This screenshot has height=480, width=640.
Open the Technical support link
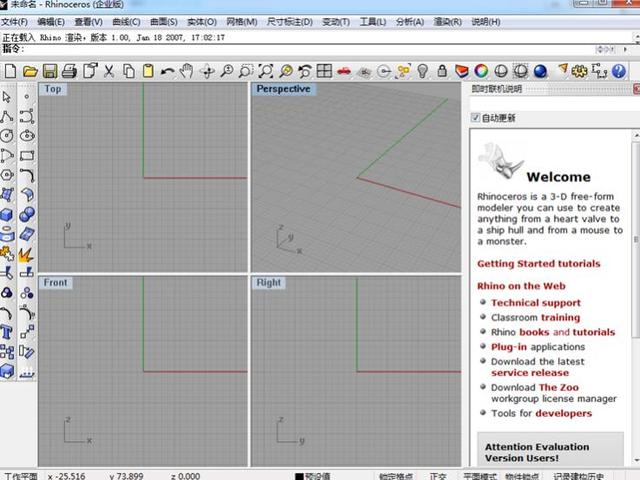point(536,303)
